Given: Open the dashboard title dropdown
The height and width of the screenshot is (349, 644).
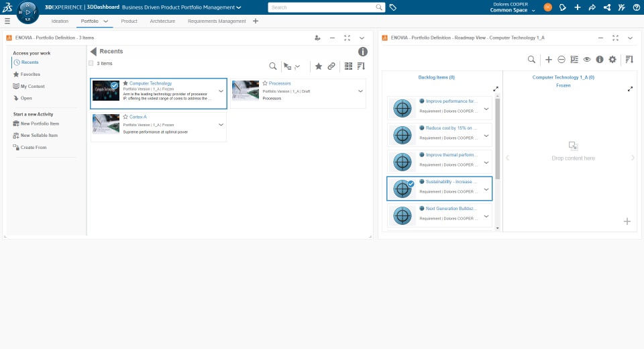Looking at the screenshot, I should [x=239, y=7].
